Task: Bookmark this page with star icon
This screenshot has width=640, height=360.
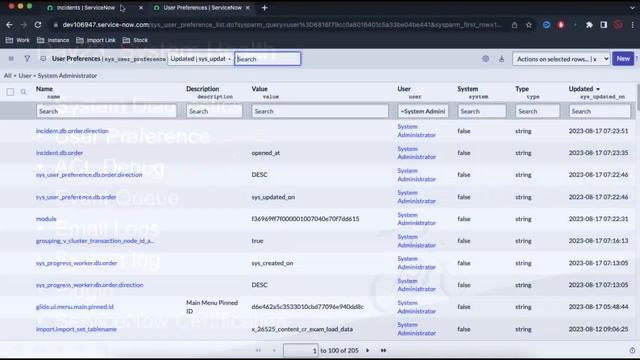Action: 529,25
